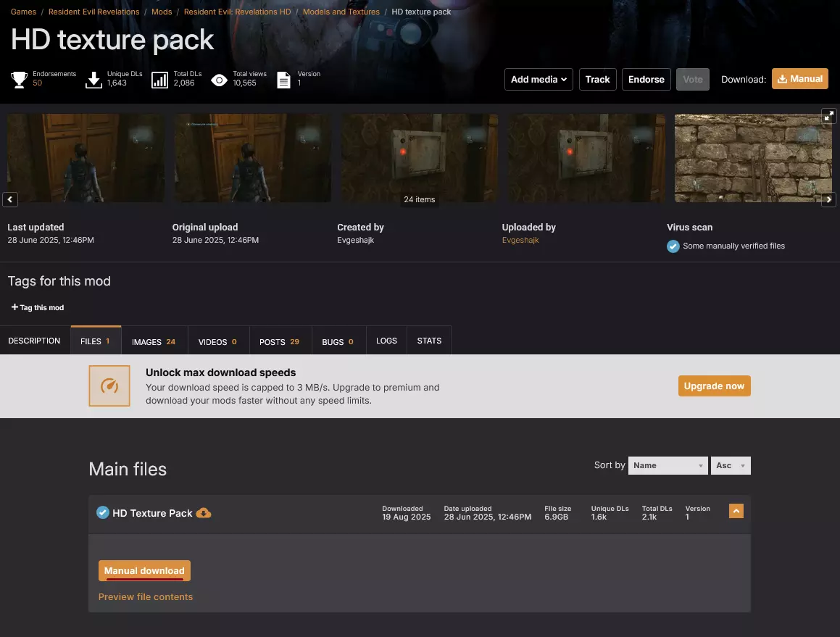The height and width of the screenshot is (637, 840).
Task: Open the second gallery thumbnail
Action: point(252,158)
